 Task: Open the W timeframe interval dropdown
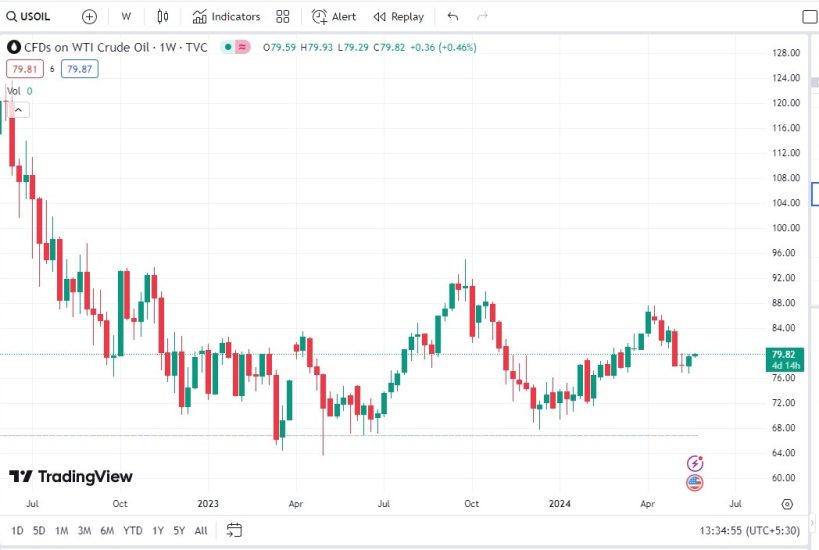click(125, 16)
